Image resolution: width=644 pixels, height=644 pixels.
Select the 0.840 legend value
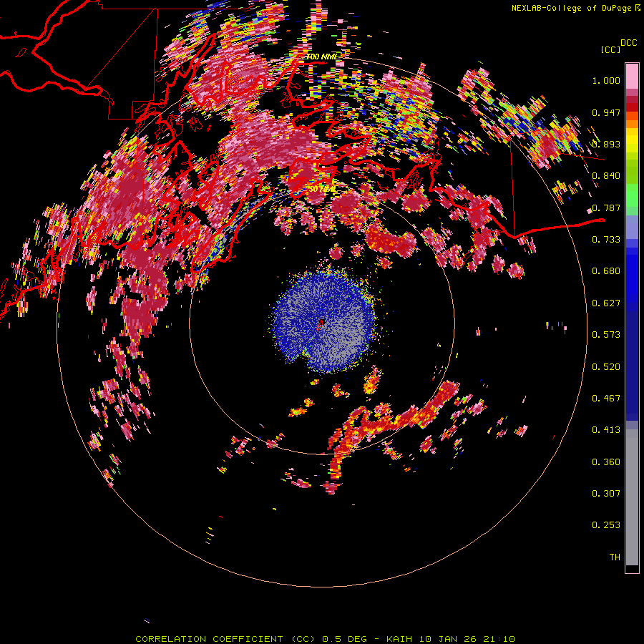[x=606, y=176]
